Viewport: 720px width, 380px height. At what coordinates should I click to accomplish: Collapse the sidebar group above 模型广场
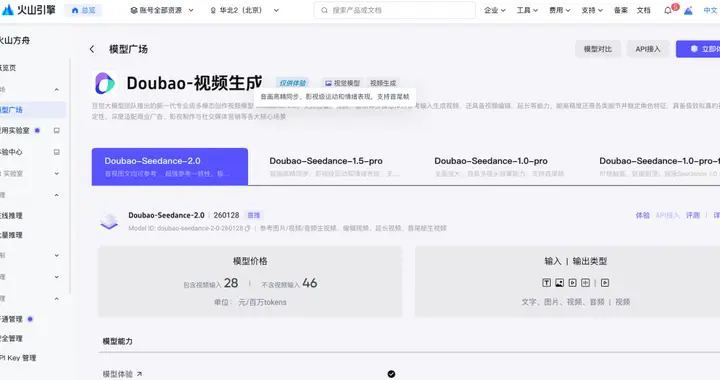56,89
